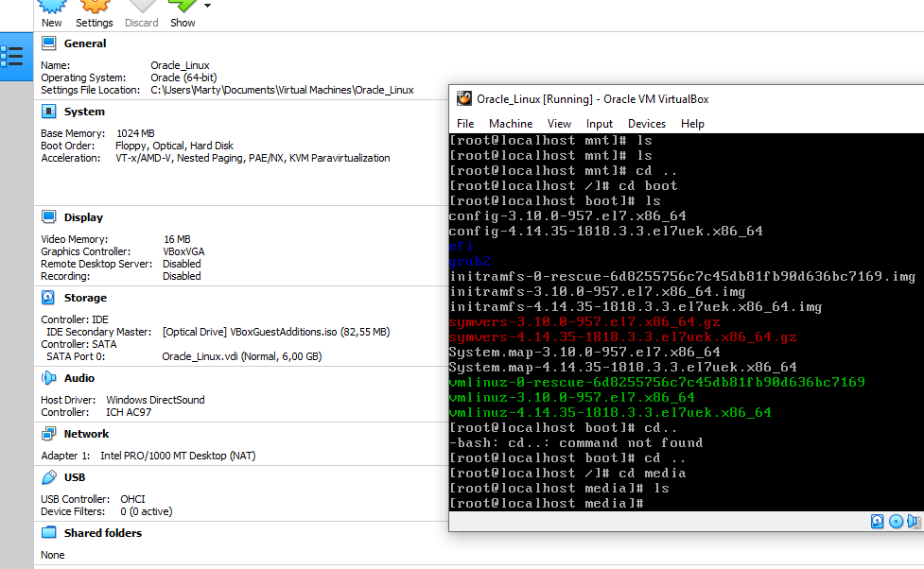The width and height of the screenshot is (924, 569).
Task: Click the blue efi directory in terminal
Action: point(461,246)
